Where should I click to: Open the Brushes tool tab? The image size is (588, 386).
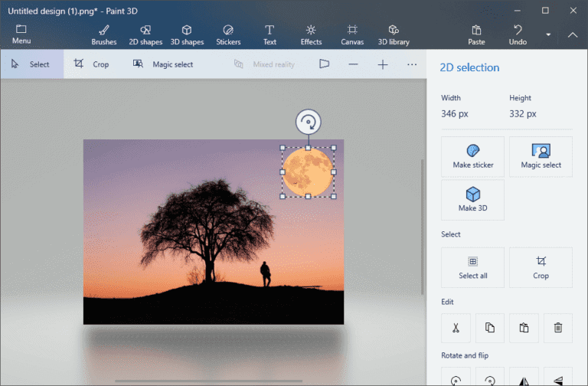click(103, 34)
